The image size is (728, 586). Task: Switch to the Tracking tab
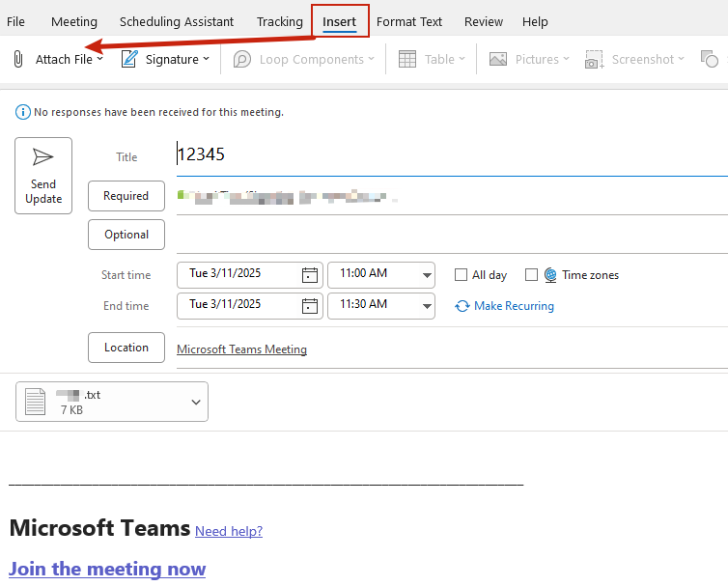pyautogui.click(x=279, y=22)
